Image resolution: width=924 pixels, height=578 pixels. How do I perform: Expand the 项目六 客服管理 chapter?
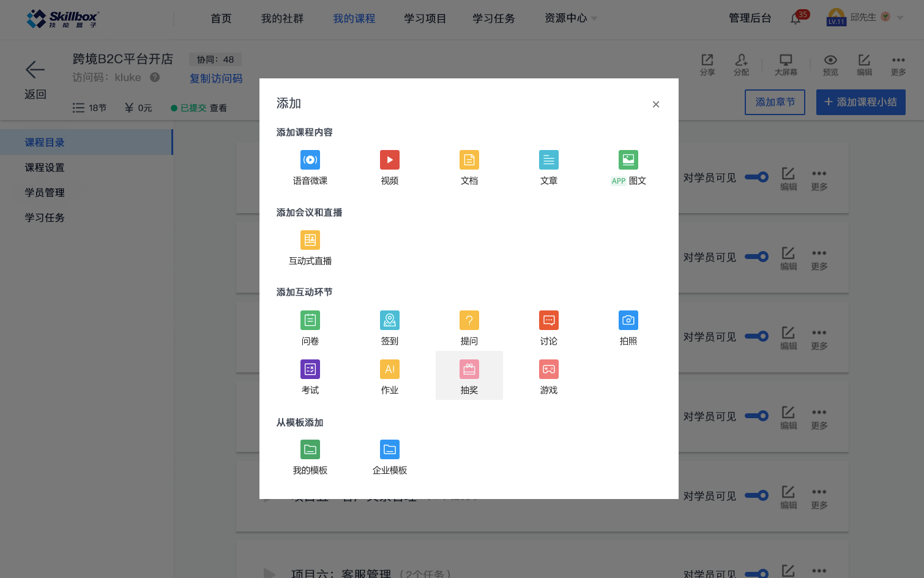click(x=269, y=573)
